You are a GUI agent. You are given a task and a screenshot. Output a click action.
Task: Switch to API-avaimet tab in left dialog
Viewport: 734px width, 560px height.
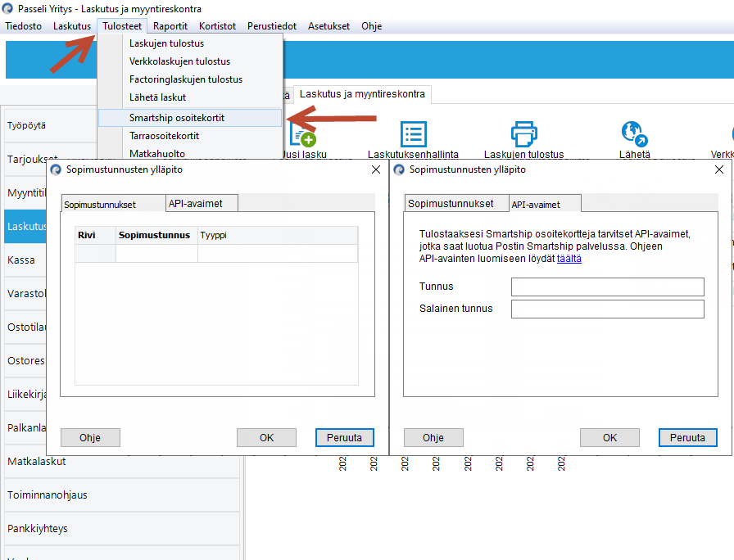tap(202, 204)
